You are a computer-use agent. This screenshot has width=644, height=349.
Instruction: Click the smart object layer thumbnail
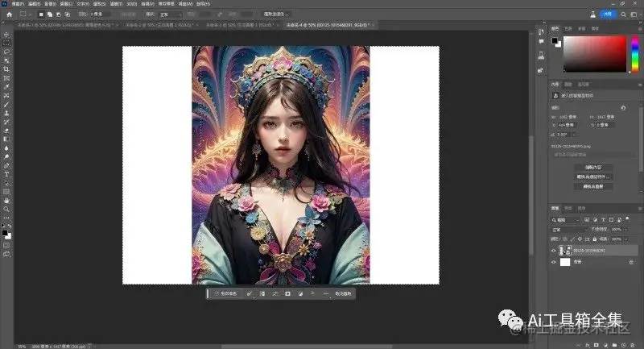[565, 251]
